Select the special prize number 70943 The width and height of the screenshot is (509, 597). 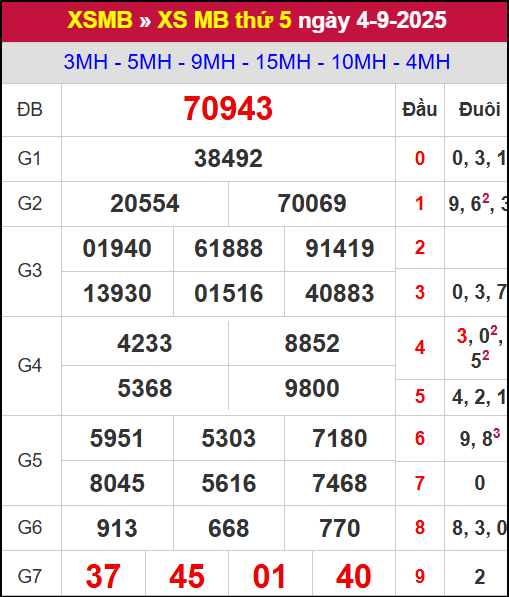pos(228,109)
